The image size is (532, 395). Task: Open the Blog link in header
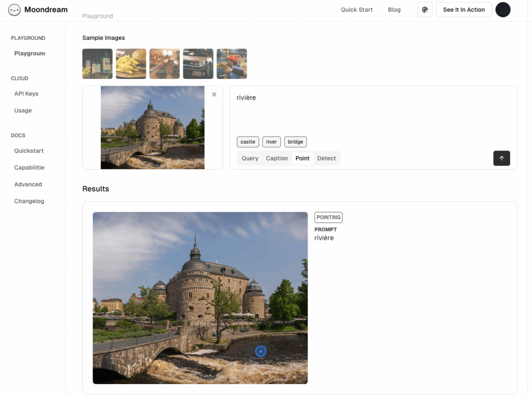point(394,10)
